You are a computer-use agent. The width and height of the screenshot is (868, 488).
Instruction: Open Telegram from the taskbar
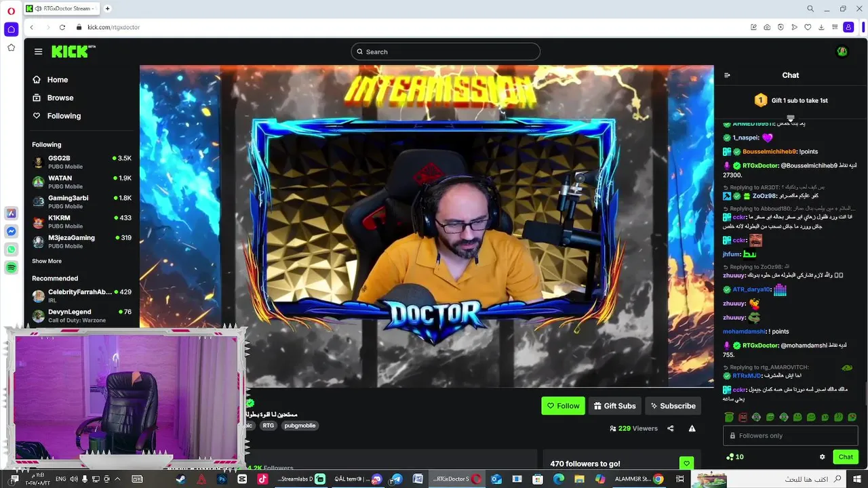click(x=397, y=479)
